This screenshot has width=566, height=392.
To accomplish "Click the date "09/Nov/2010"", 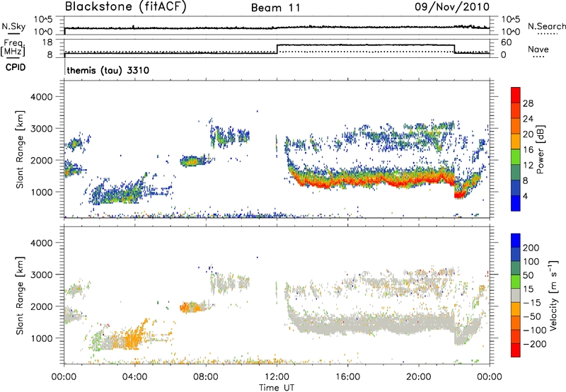I will tap(452, 6).
